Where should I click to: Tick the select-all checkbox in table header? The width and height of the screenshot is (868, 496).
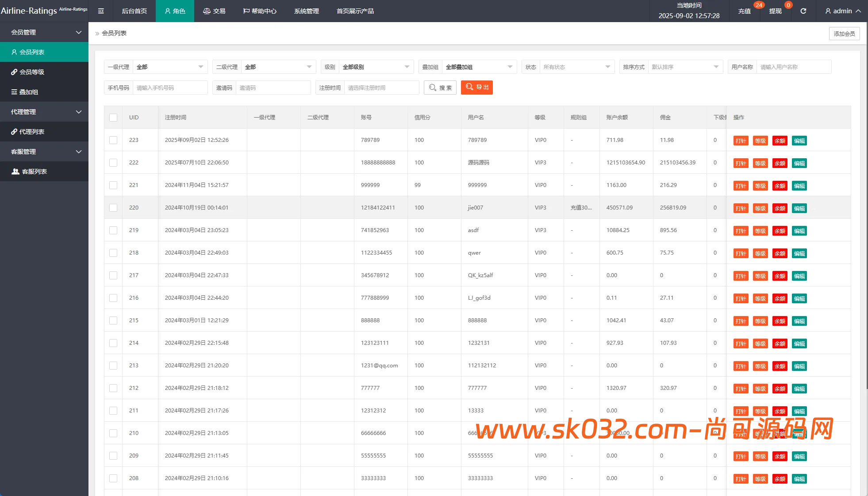click(x=113, y=118)
